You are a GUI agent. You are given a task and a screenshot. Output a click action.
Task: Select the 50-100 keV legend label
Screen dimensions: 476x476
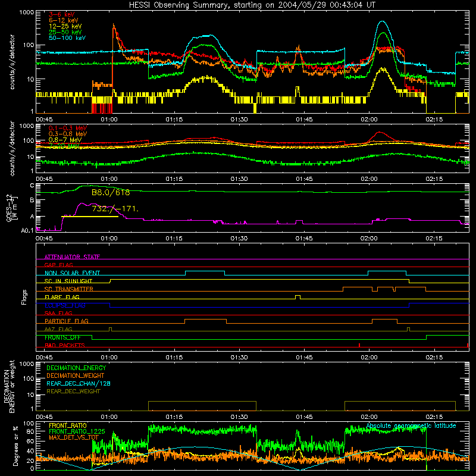tap(67, 38)
